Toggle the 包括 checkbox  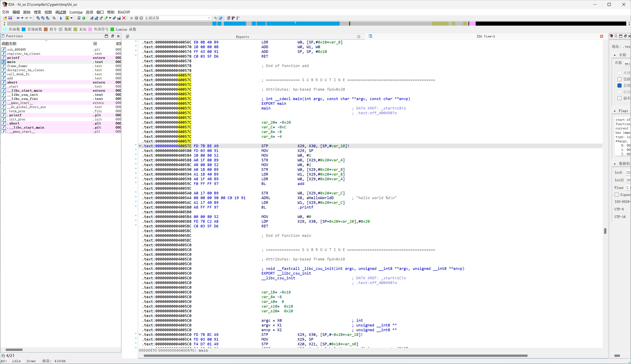coord(620,79)
